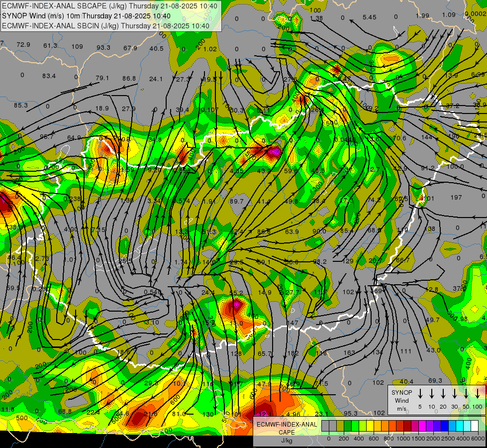The image size is (487, 448).
Task: Click the map value 95.7
Action: tap(47, 136)
